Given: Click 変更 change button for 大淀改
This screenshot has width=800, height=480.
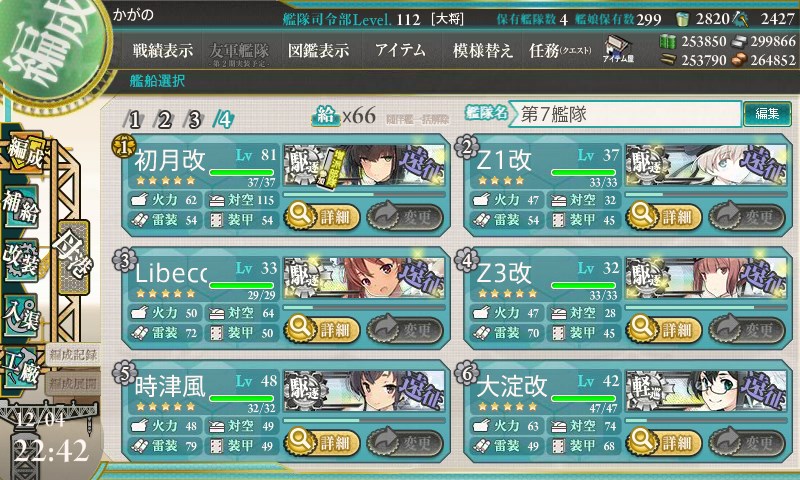Looking at the screenshot, I should pyautogui.click(x=746, y=442).
